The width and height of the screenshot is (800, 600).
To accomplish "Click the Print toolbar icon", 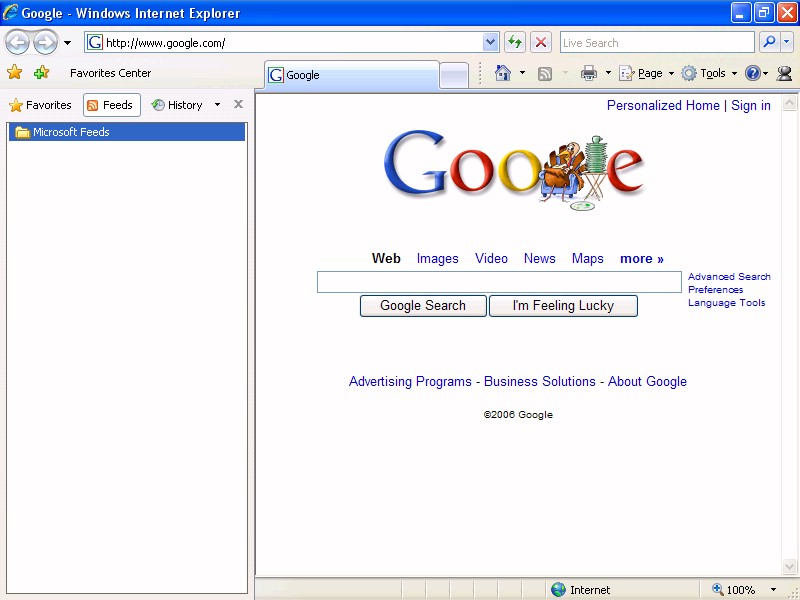I will (x=589, y=73).
